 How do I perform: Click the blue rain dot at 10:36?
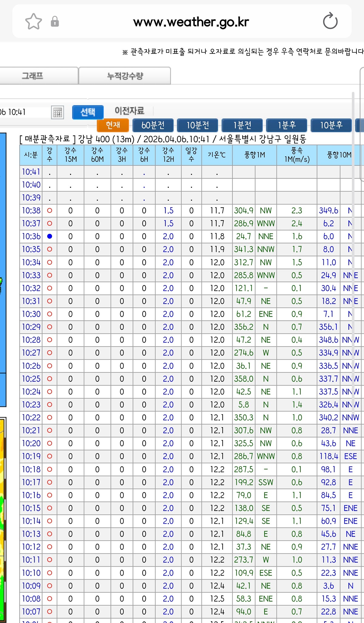tap(50, 236)
